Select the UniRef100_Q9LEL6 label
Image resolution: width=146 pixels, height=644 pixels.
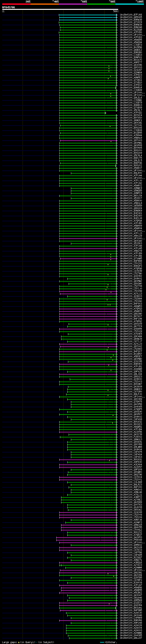coord(131,98)
